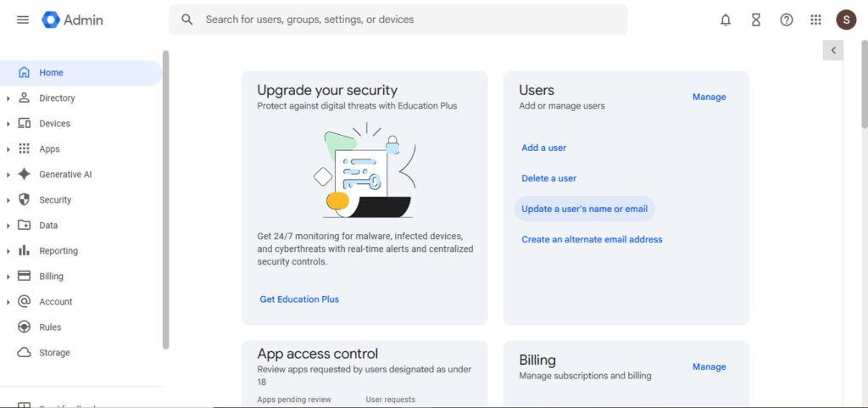Open the notifications bell
Screen dimensions: 868x408
click(726, 20)
